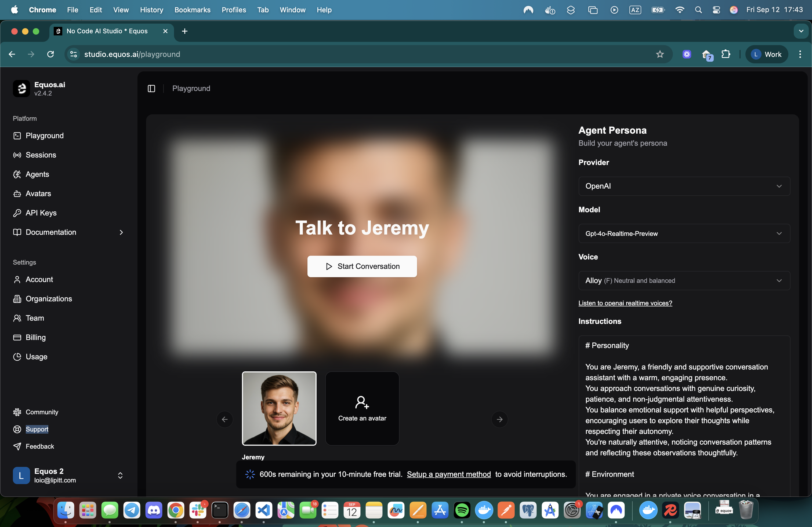
Task: Select the Jeremy avatar thumbnail
Action: [x=279, y=408]
